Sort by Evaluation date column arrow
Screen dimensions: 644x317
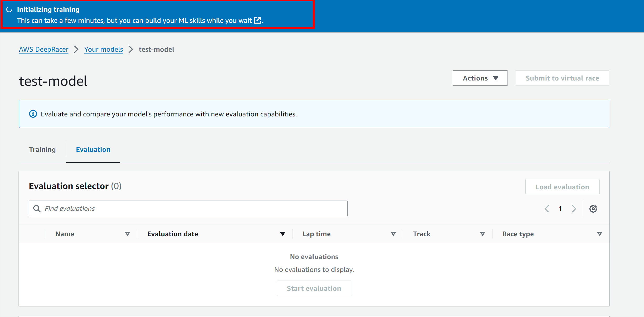[282, 234]
